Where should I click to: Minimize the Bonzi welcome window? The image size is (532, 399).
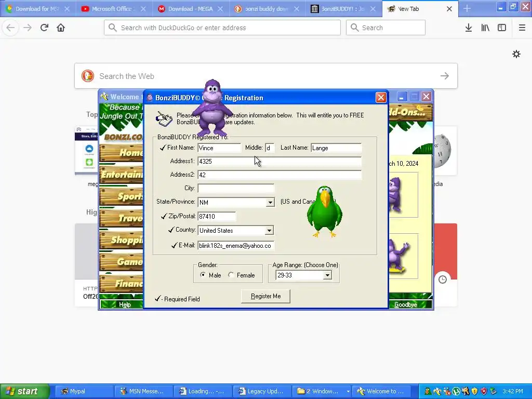[402, 97]
